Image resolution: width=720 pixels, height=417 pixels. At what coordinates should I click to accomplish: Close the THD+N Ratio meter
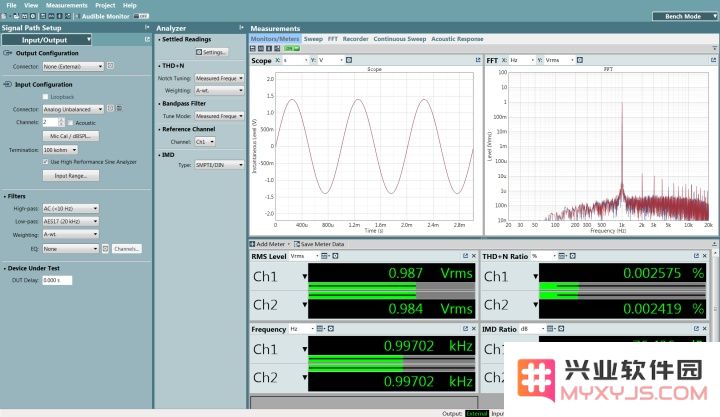(x=705, y=256)
